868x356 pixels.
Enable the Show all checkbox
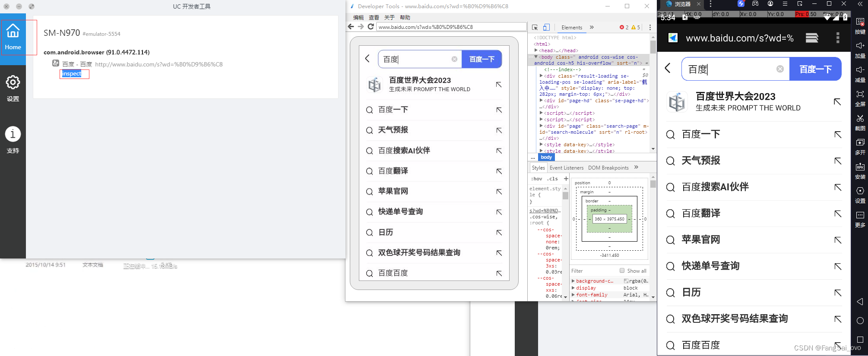[x=622, y=271]
